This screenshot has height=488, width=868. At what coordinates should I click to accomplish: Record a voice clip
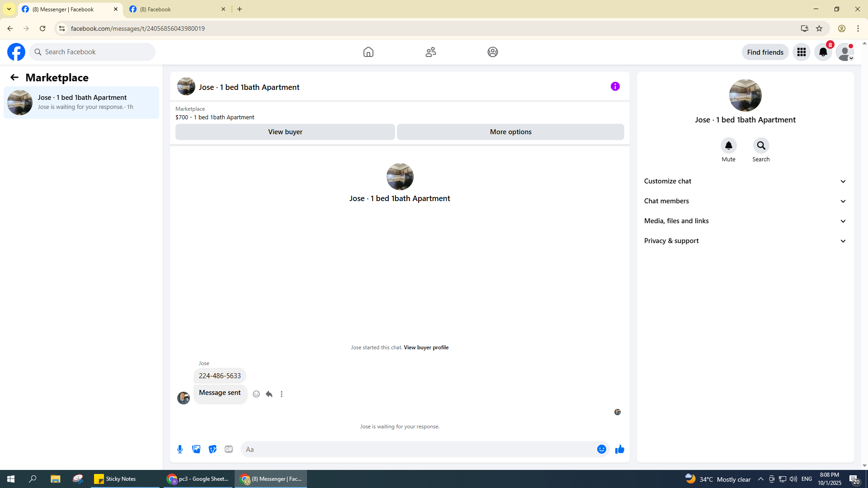point(180,449)
